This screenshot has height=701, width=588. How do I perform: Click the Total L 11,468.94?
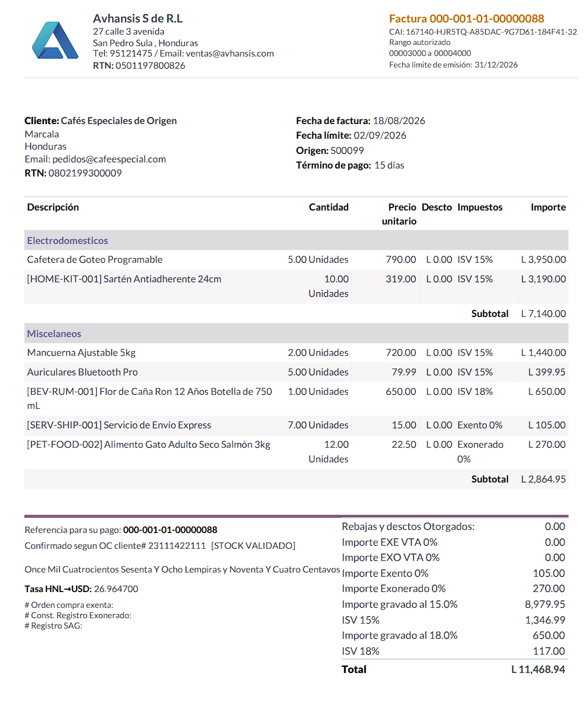point(538,670)
